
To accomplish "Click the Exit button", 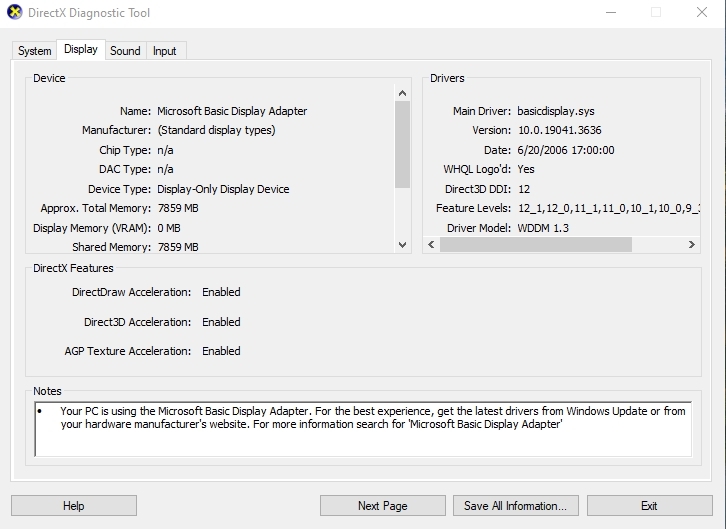I will (x=649, y=505).
